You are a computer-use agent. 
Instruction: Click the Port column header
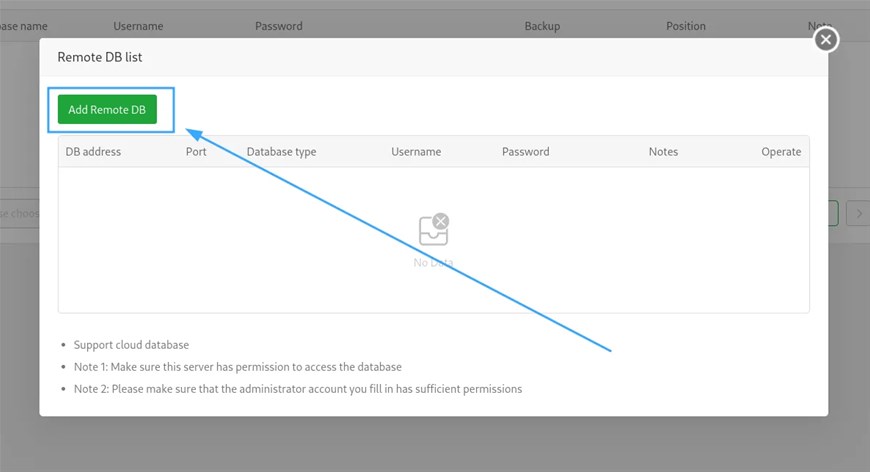pyautogui.click(x=196, y=151)
